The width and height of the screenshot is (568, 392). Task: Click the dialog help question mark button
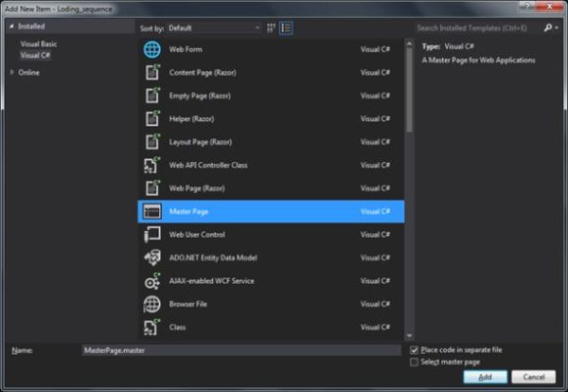(527, 7)
